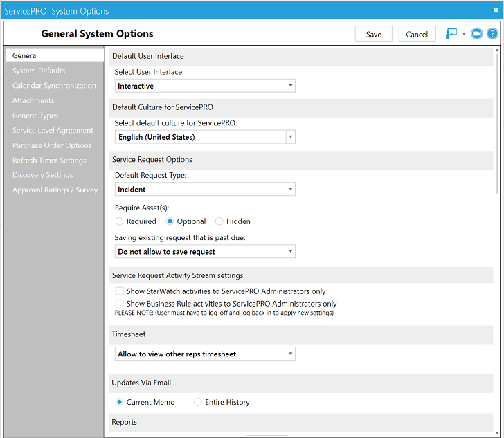This screenshot has height=438, width=504.
Task: Select the Entire History radio button
Action: [198, 402]
